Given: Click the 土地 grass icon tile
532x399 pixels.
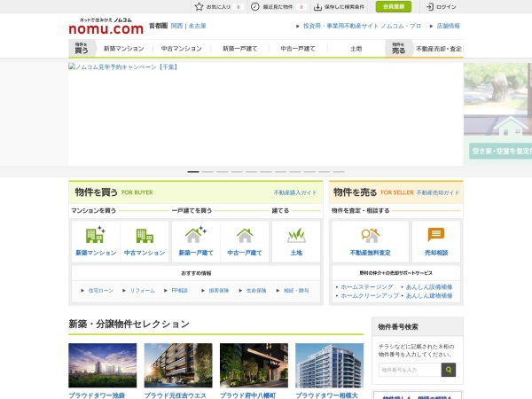Looking at the screenshot, I should [x=296, y=241].
